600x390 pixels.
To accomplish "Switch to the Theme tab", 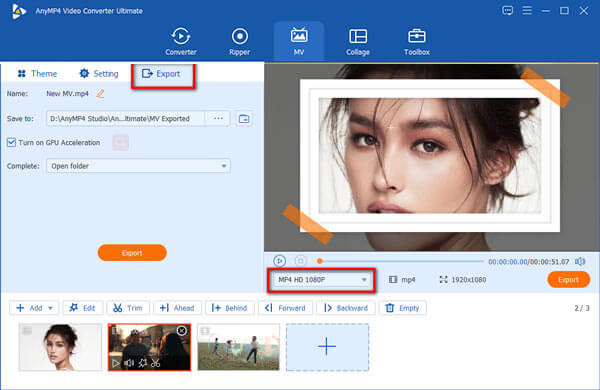I will [x=38, y=73].
